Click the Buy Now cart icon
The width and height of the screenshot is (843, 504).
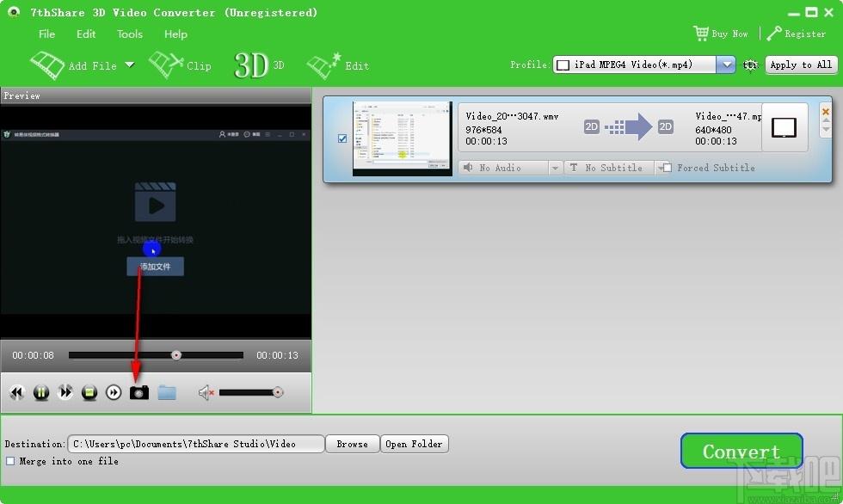click(x=700, y=34)
